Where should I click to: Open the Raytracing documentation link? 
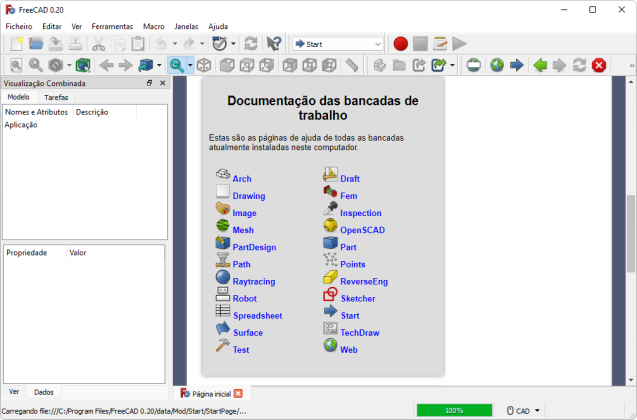pyautogui.click(x=254, y=281)
